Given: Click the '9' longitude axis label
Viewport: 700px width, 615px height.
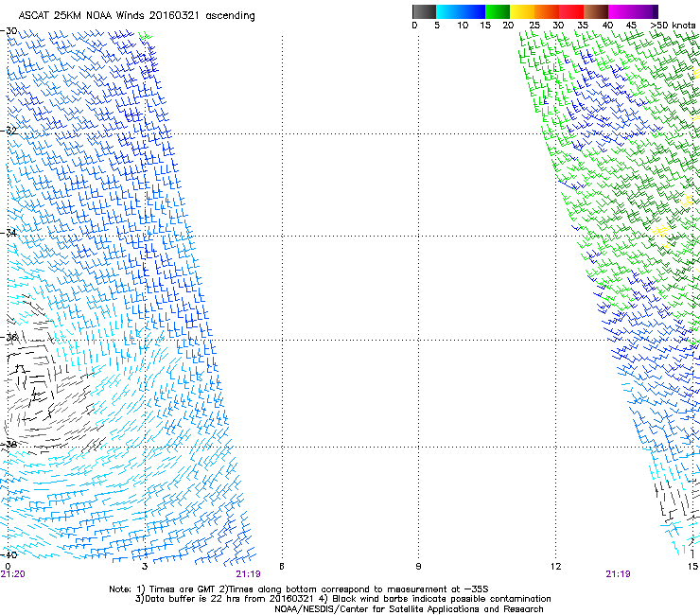Looking at the screenshot, I should (418, 567).
